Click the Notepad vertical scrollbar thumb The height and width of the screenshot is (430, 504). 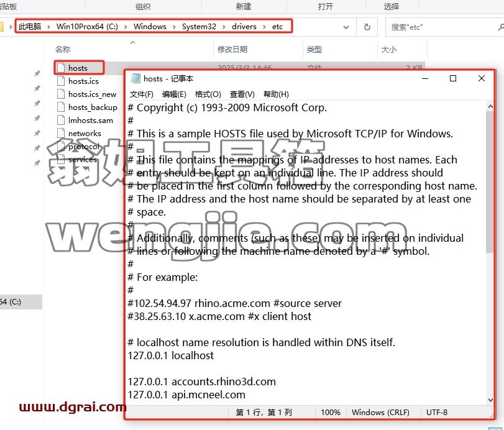(x=490, y=182)
